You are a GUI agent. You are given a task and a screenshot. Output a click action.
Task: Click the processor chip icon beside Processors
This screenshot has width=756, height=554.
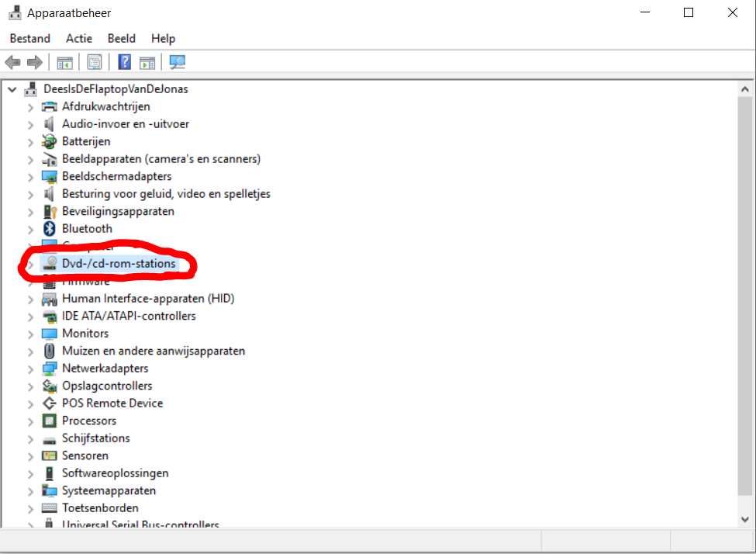tap(50, 420)
